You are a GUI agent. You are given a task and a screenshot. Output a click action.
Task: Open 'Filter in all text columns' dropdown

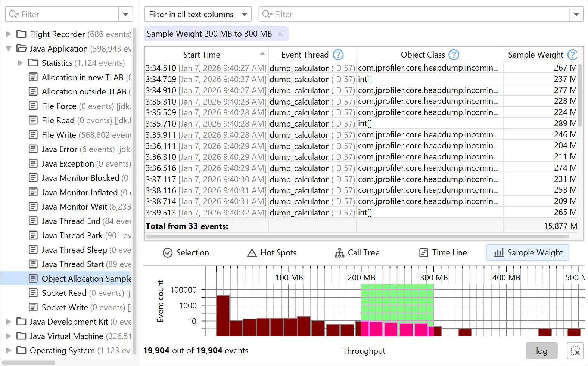(198, 14)
